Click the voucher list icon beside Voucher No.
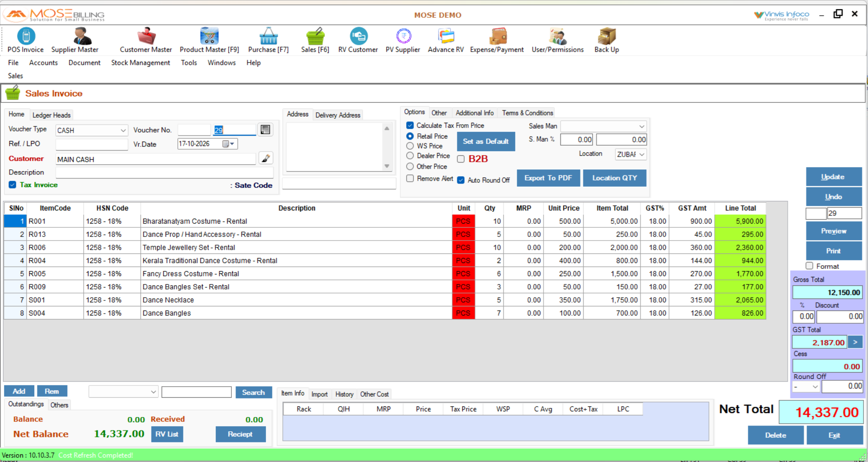 pos(265,130)
